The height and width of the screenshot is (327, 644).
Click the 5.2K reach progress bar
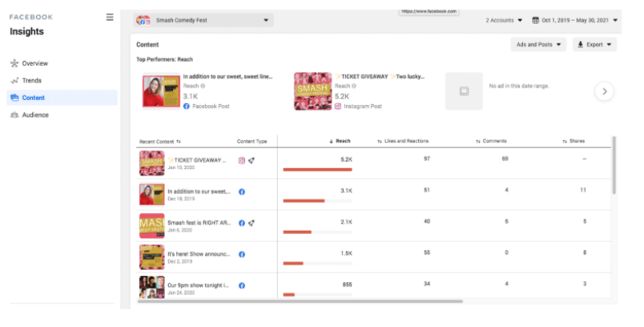317,170
